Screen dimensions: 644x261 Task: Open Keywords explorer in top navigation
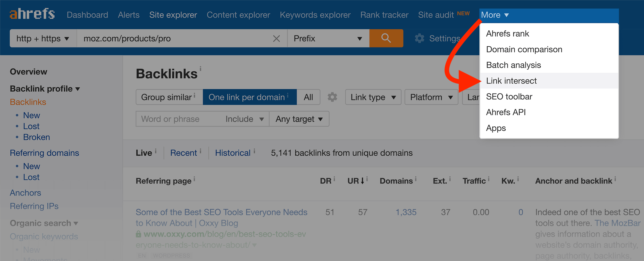(315, 15)
